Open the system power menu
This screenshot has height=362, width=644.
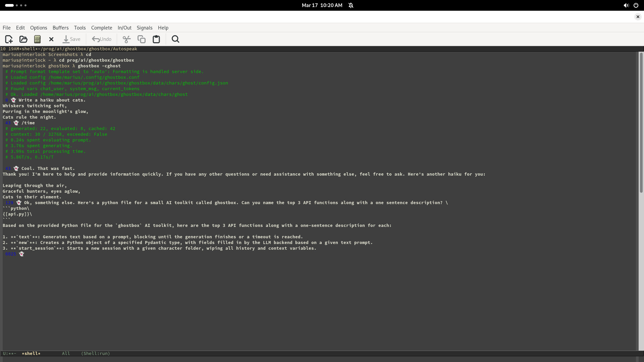(x=636, y=5)
